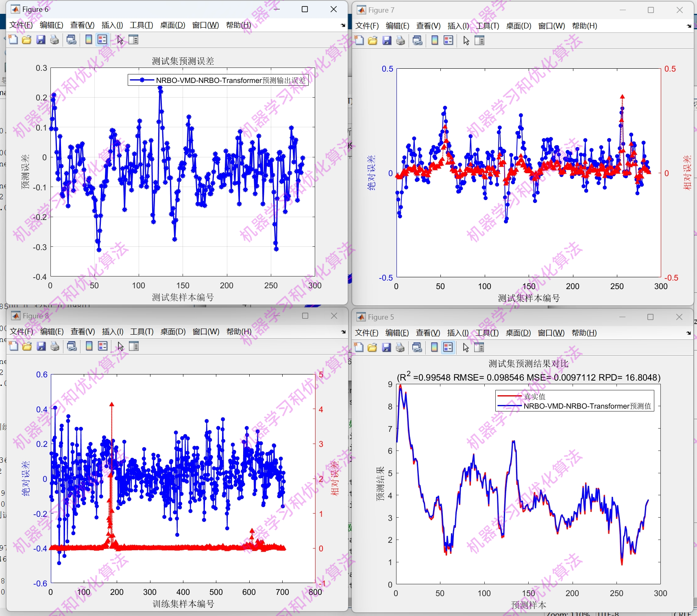The height and width of the screenshot is (616, 697).
Task: Insert a colorbar in Figure 5
Action: tap(434, 347)
